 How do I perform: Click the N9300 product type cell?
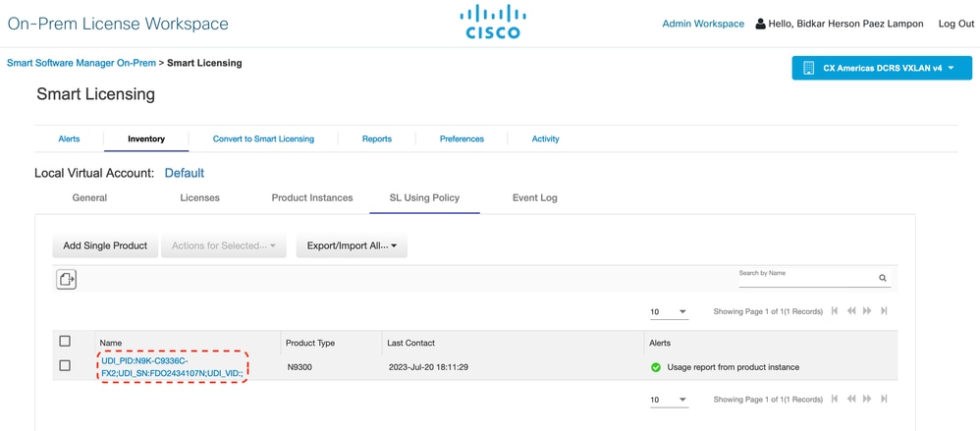[299, 367]
